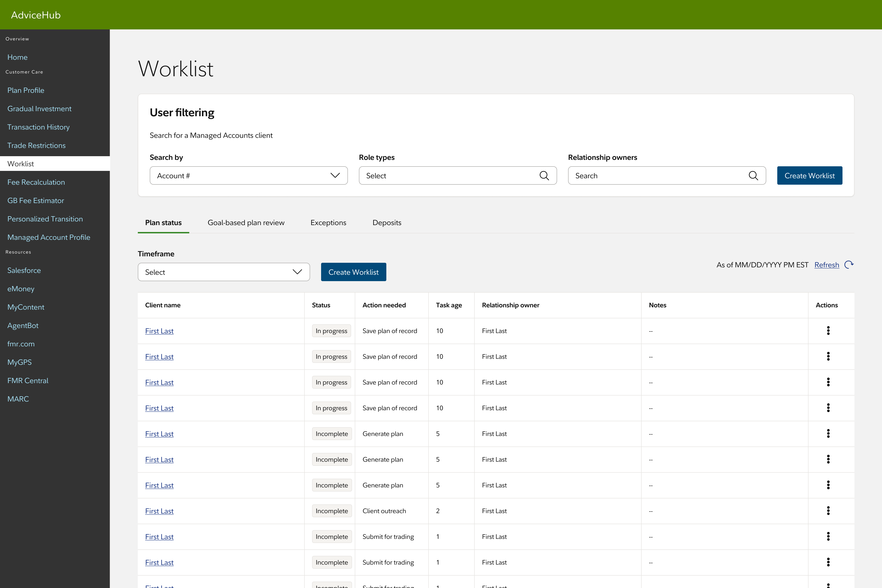Select the In progress status on the first row
The image size is (882, 588).
click(x=331, y=331)
